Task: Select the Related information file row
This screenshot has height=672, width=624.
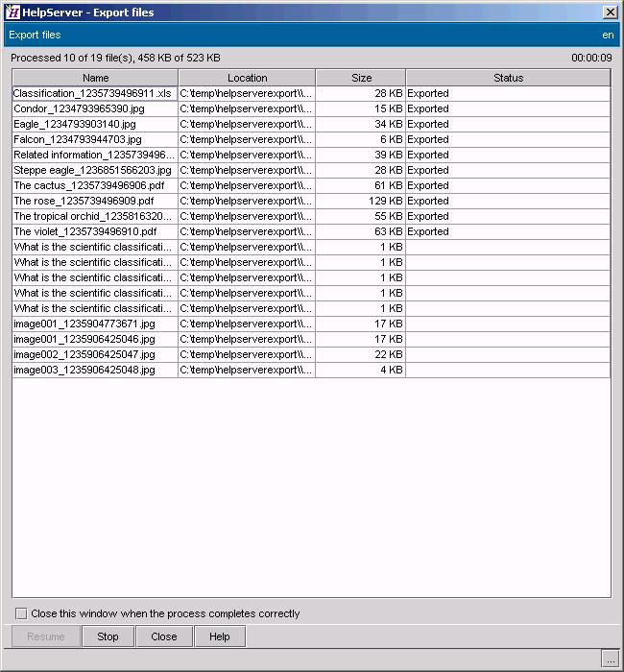Action: pyautogui.click(x=311, y=156)
